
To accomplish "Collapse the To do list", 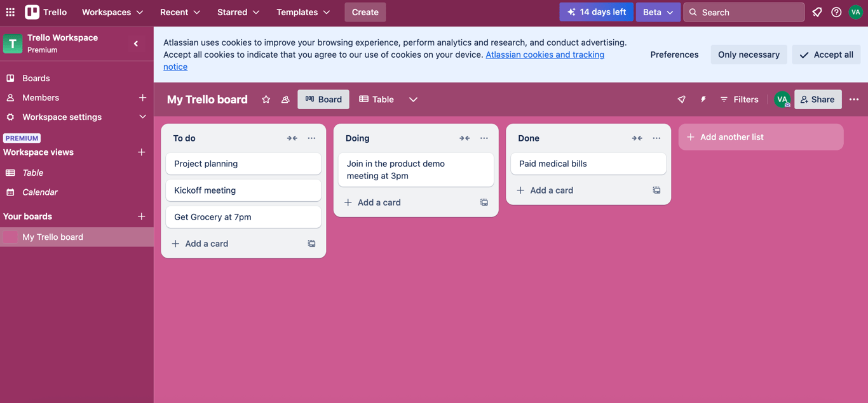I will tap(292, 138).
